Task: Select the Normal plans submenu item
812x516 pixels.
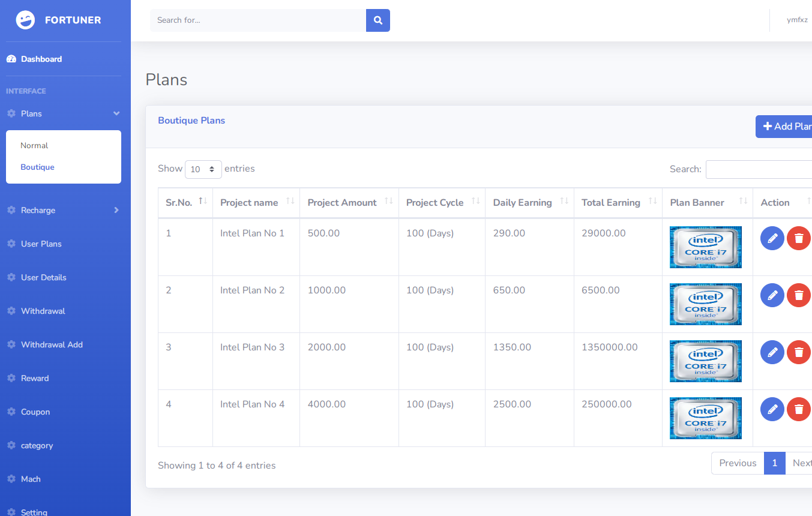Action: (34, 146)
